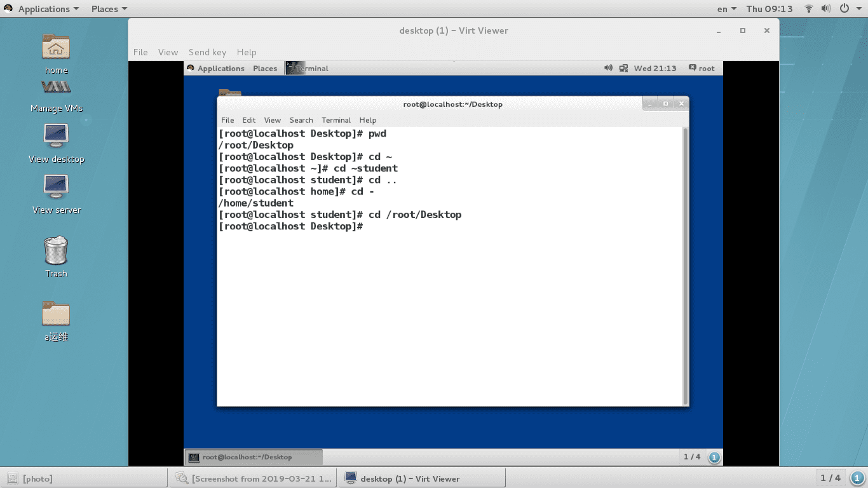Click the 'cd ..' command line
The image size is (868, 488).
308,180
